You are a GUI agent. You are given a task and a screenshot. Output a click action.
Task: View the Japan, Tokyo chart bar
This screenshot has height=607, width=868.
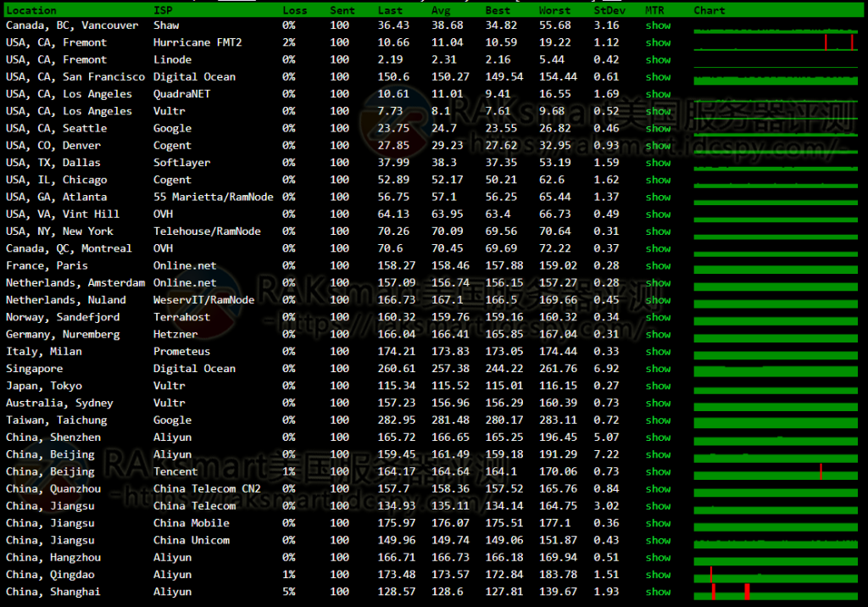(x=776, y=389)
